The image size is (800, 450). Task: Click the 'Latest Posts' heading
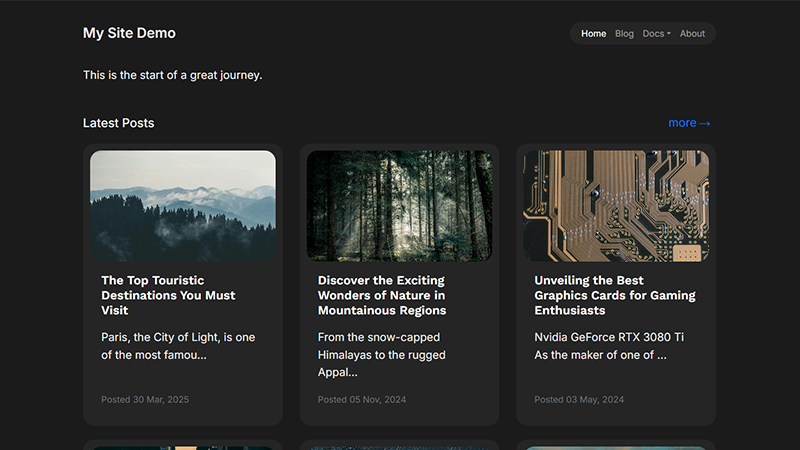click(x=118, y=123)
